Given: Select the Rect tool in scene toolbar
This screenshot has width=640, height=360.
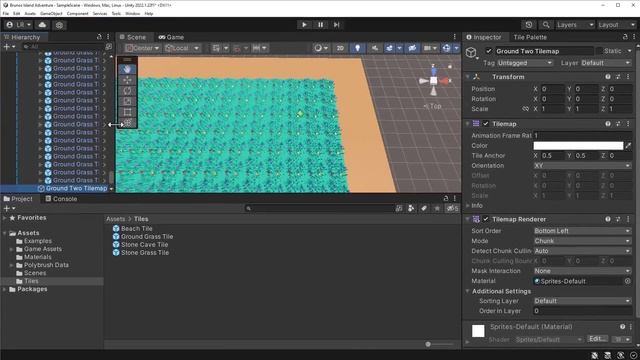Looking at the screenshot, I should click(127, 112).
